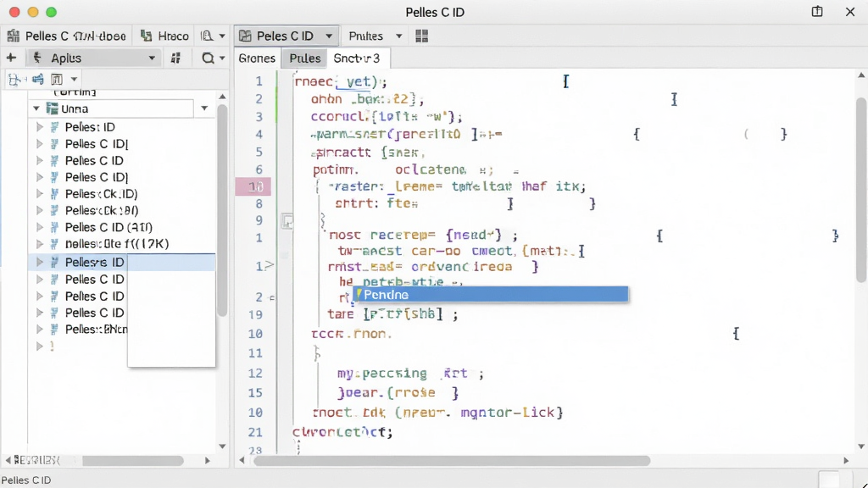Expand the Pelles C ID (ATI) tree node
Screen dimensions: 868x488
pyautogui.click(x=39, y=227)
